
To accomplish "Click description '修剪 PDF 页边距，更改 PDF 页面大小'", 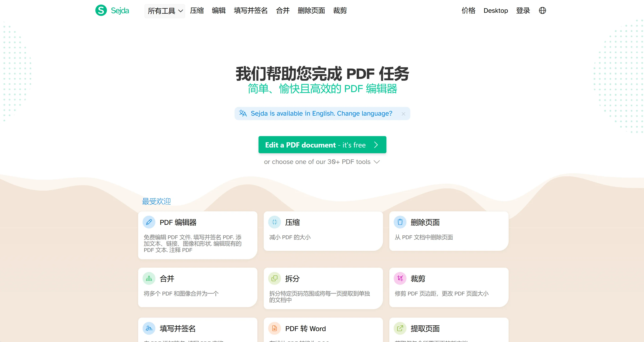I will pos(442,293).
